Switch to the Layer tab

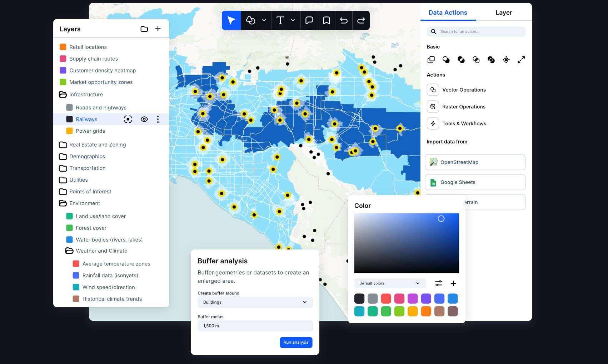point(503,12)
